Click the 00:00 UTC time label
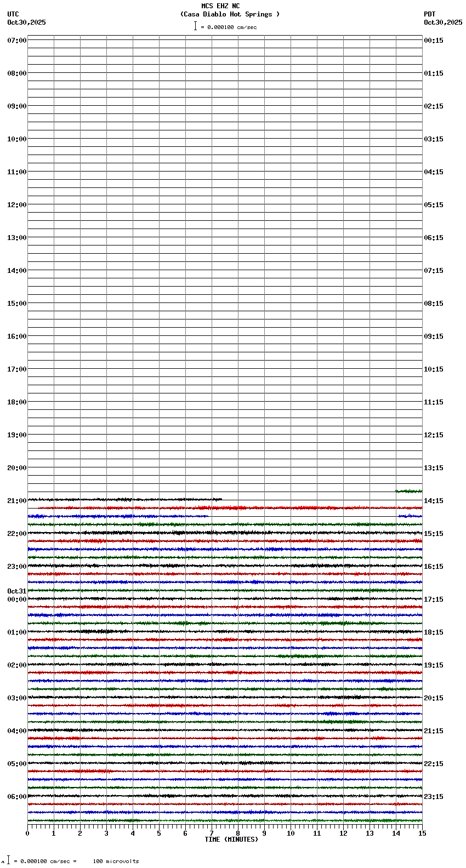 pyautogui.click(x=17, y=599)
